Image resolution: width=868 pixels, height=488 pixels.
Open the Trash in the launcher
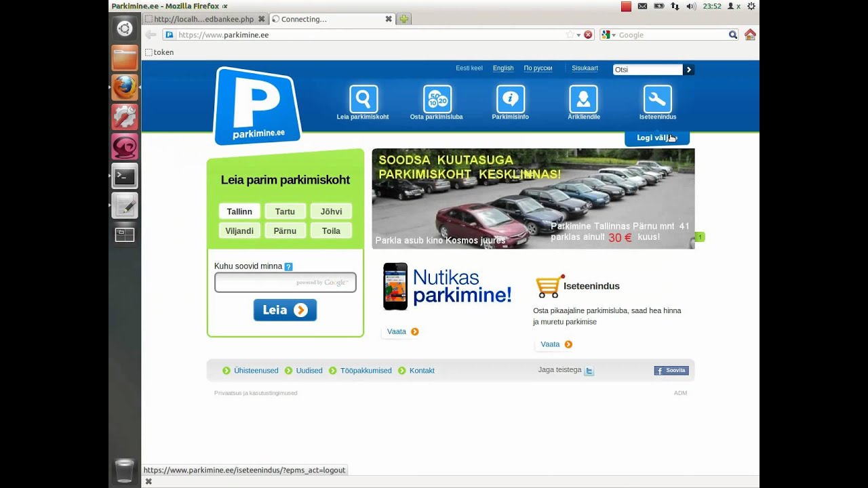[125, 470]
